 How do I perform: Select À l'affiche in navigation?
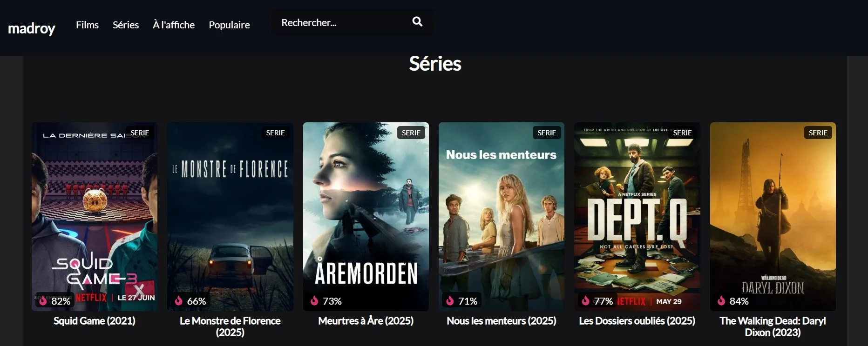[x=174, y=25]
